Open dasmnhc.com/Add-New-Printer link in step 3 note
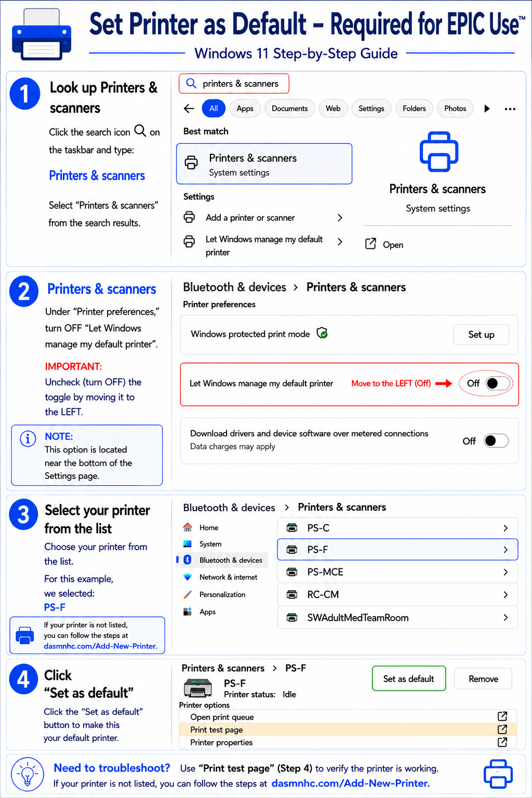This screenshot has height=798, width=532. (100, 646)
